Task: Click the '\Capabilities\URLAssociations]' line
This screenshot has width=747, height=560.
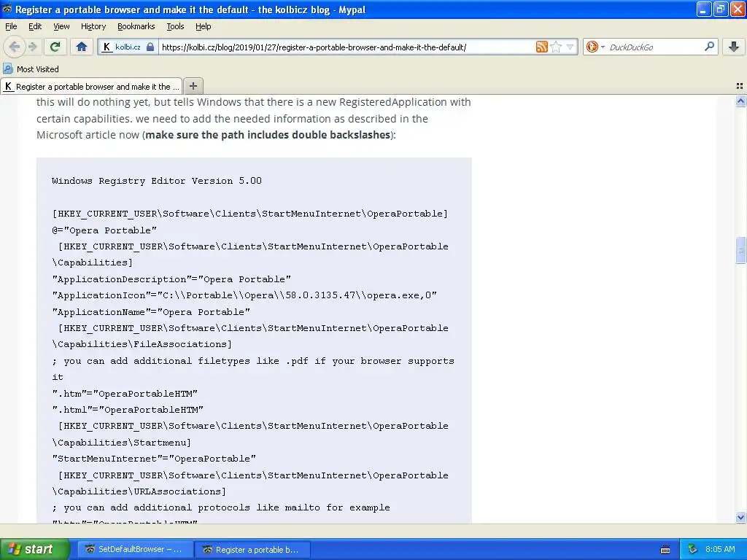Action: click(x=139, y=491)
